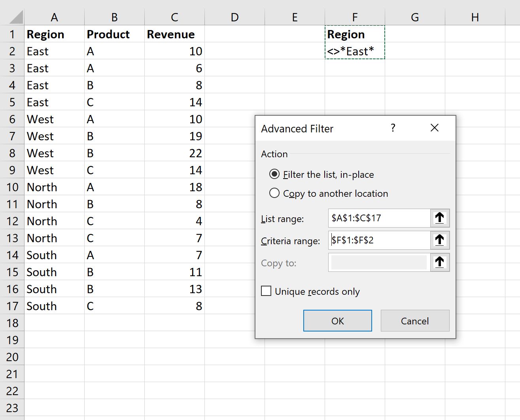520x420 pixels.
Task: Click the column C header above Revenue
Action: click(x=174, y=17)
